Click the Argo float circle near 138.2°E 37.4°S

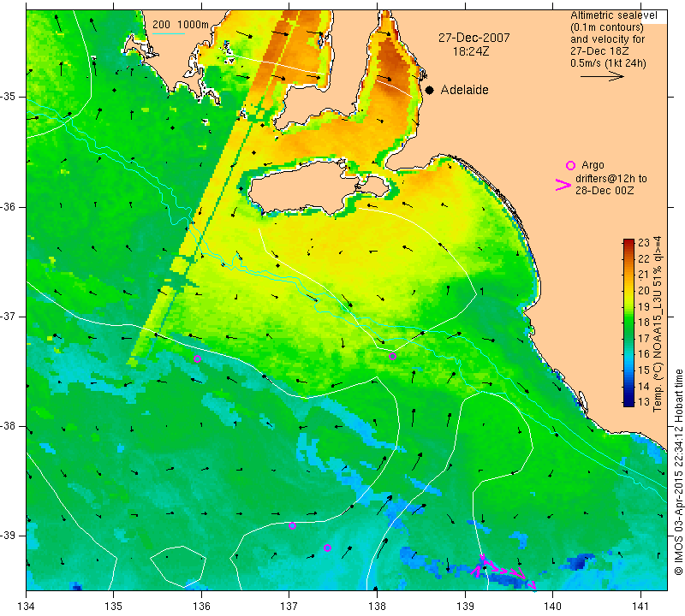[x=392, y=356]
